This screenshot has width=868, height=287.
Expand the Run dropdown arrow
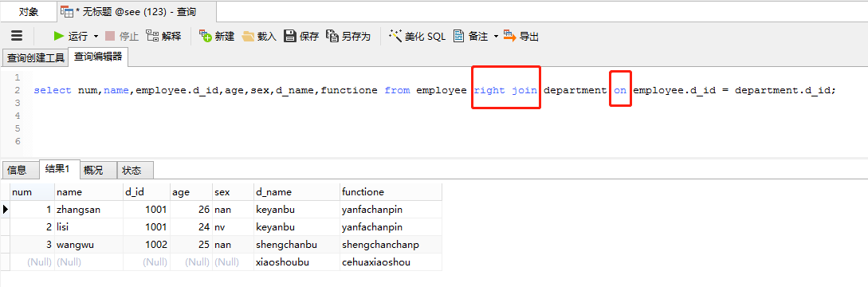96,37
